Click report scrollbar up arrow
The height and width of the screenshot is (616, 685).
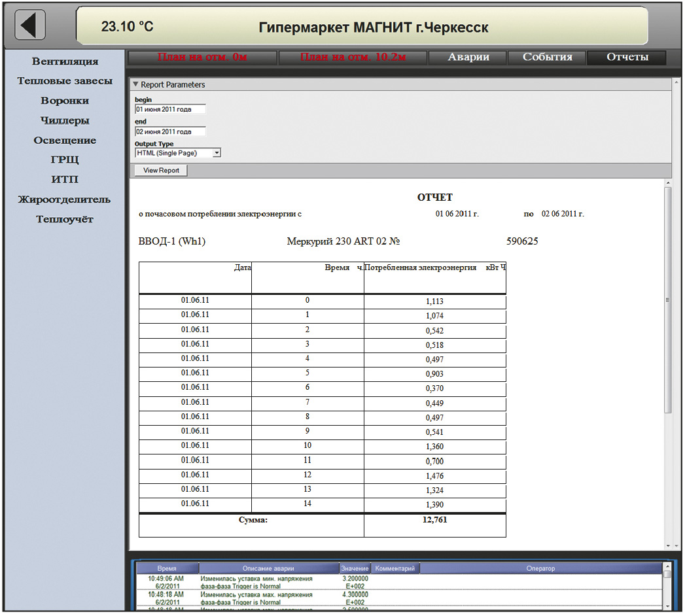pos(667,182)
